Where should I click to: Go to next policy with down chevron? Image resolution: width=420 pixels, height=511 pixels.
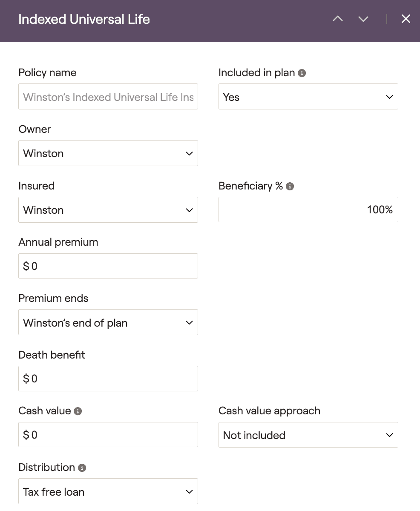click(363, 19)
